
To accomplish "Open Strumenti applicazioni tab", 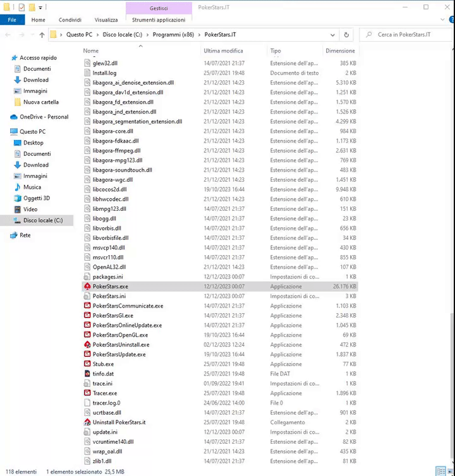I will click(159, 20).
